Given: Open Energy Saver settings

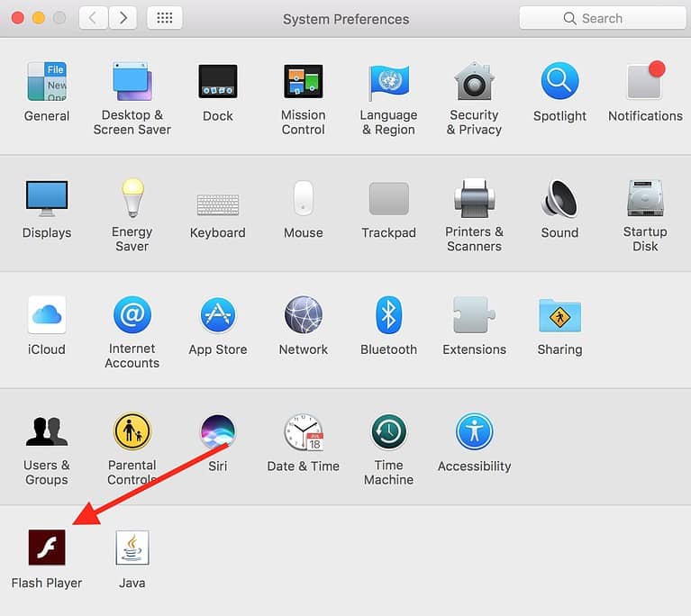Looking at the screenshot, I should point(132,198).
